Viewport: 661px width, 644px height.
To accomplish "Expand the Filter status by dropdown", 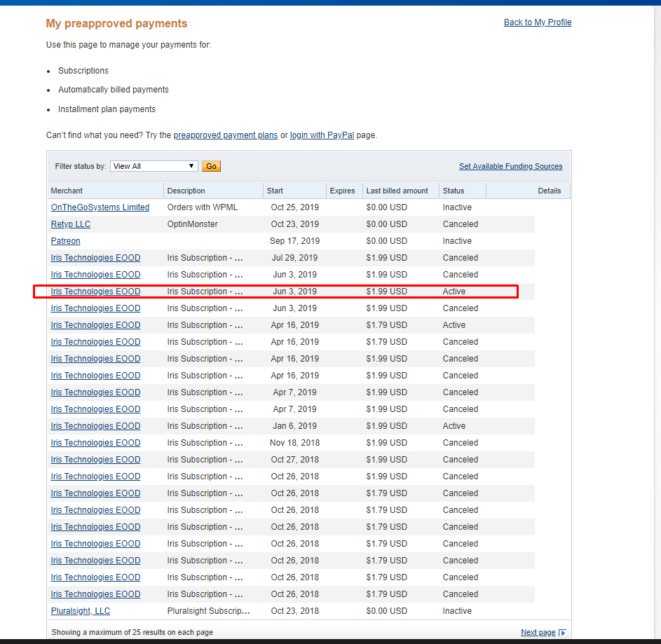I will (154, 166).
